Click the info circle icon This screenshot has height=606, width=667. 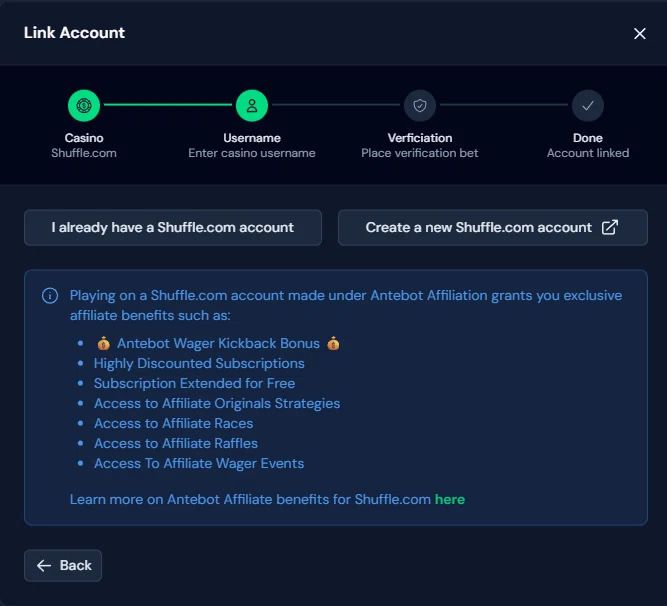click(x=49, y=296)
